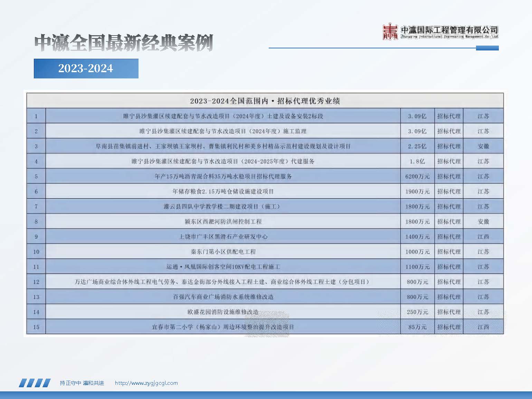The image size is (532, 399).
Task: Select project 年储存粮食2.15万吨仓储设施建设项目
Action: click(223, 191)
